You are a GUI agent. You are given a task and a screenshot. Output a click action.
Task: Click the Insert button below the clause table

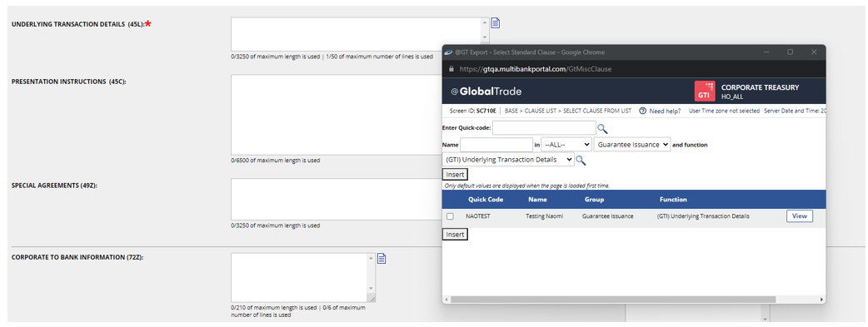455,235
